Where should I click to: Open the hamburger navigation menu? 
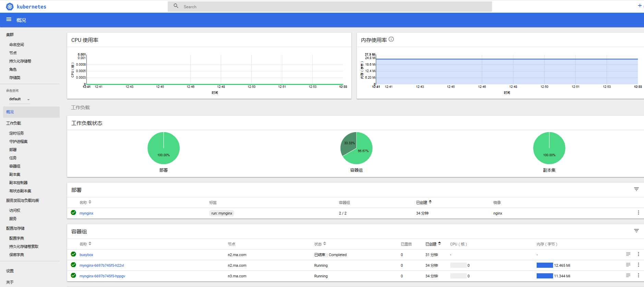pyautogui.click(x=9, y=20)
